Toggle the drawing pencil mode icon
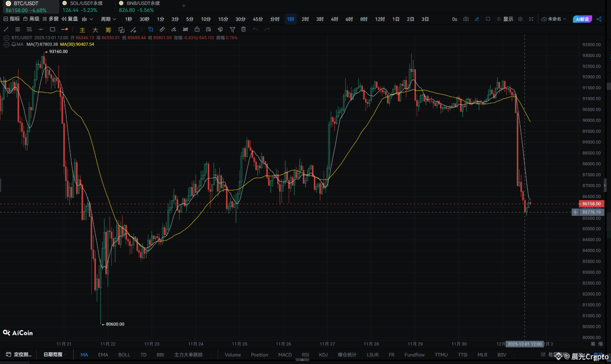This screenshot has height=364, width=611. (x=477, y=19)
